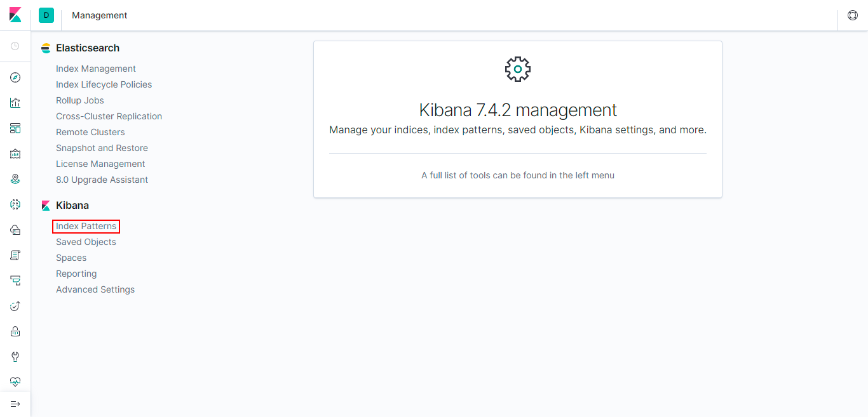Open the space selector avatar D
868x417 pixels.
click(x=46, y=15)
